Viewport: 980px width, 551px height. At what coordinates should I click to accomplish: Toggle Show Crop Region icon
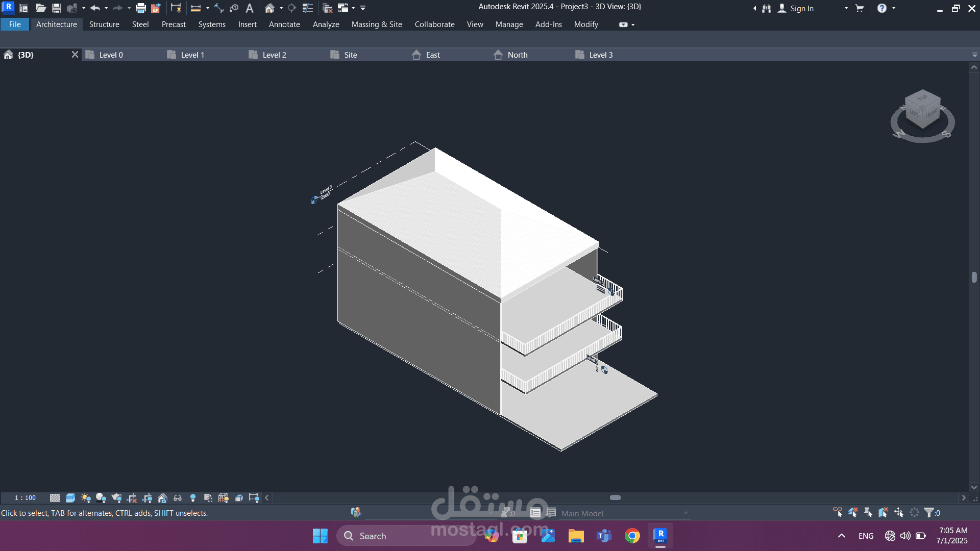(x=147, y=498)
